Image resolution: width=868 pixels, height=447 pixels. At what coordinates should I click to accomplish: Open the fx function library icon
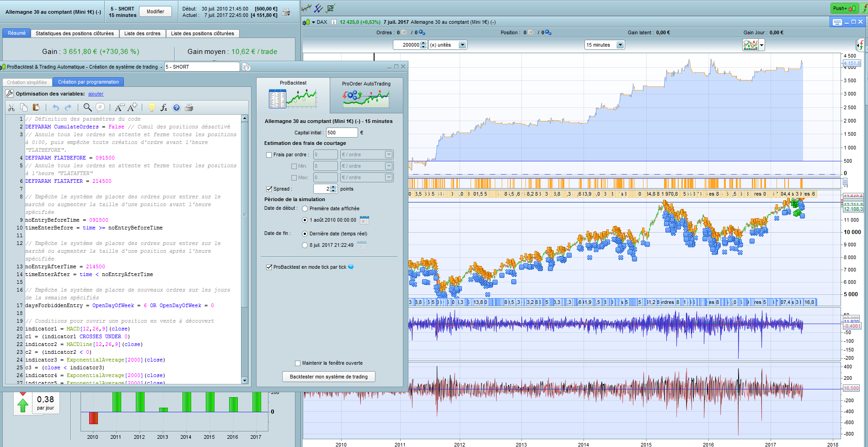pos(164,107)
